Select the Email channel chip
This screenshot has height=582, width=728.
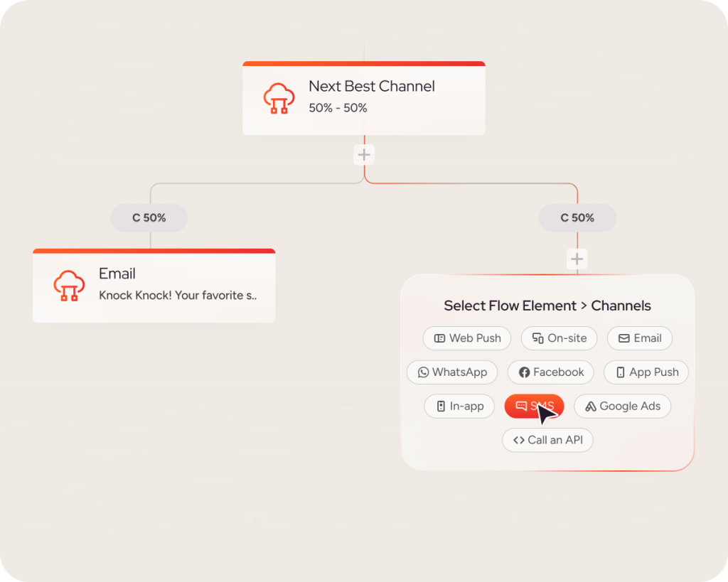(x=640, y=338)
